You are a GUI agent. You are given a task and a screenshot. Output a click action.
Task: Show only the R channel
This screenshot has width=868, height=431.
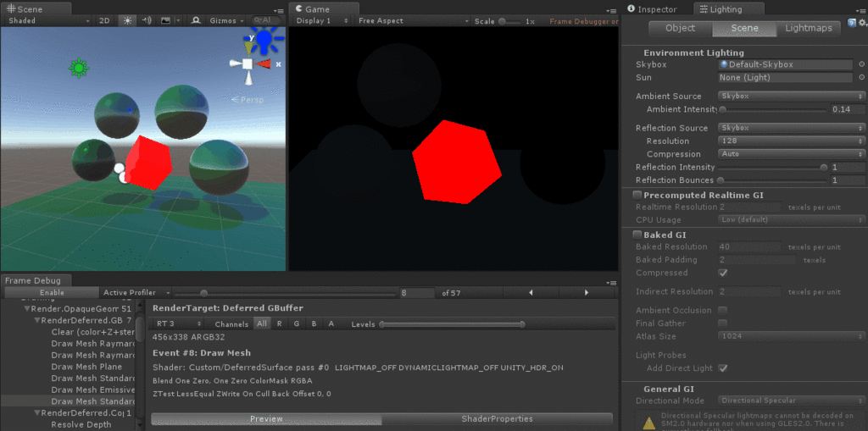(x=279, y=323)
